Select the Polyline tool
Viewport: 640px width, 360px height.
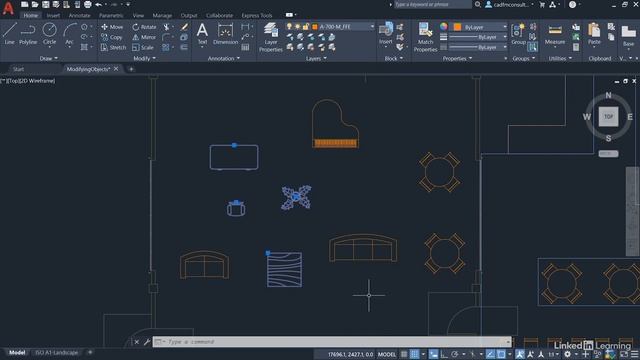28,33
